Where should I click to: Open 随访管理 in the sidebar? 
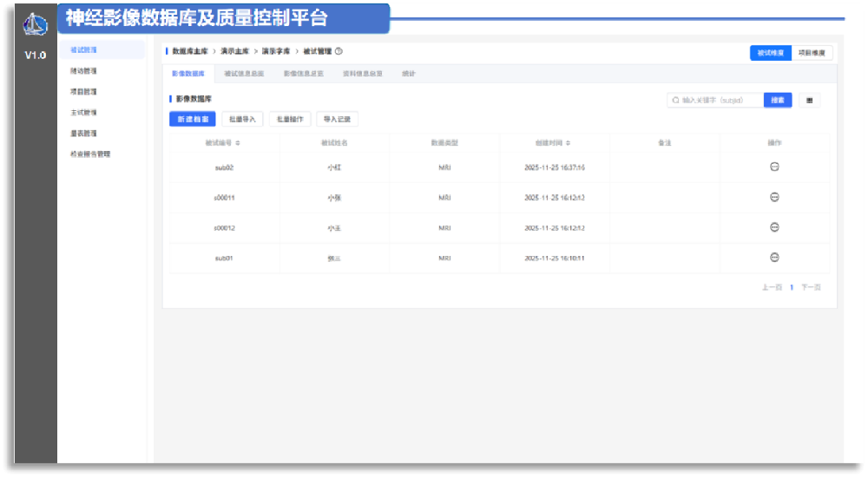(x=83, y=71)
